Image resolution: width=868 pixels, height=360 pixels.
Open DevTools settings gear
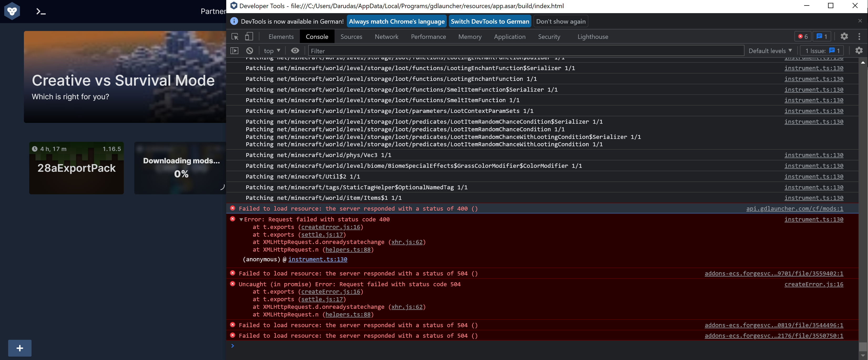click(x=844, y=36)
